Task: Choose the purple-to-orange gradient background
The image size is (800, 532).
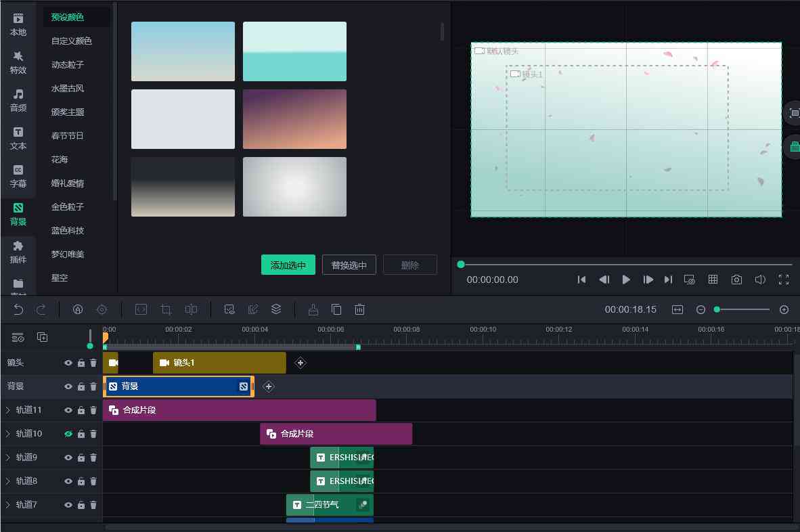Action: [x=294, y=119]
